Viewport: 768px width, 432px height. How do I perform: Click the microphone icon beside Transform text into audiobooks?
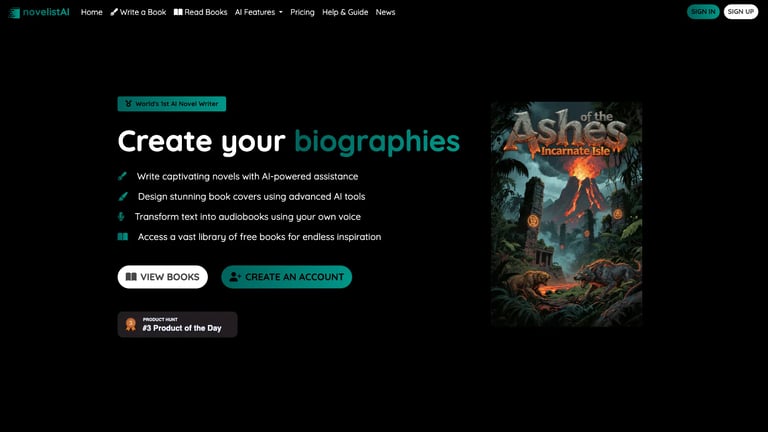tap(121, 216)
